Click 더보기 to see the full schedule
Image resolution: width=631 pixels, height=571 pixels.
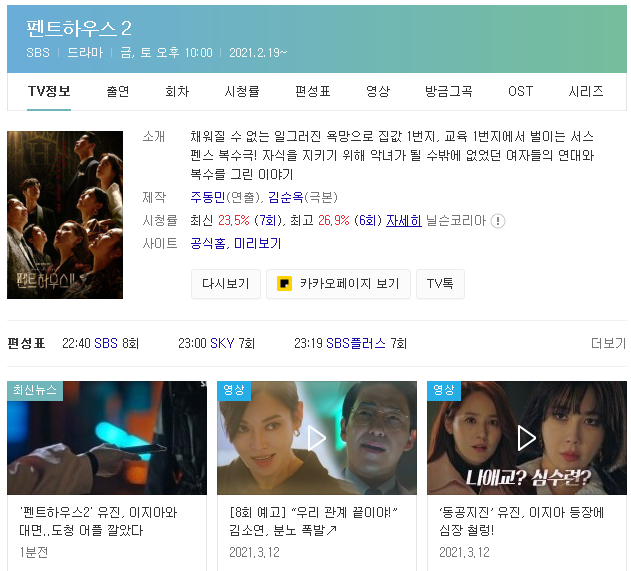click(x=608, y=343)
